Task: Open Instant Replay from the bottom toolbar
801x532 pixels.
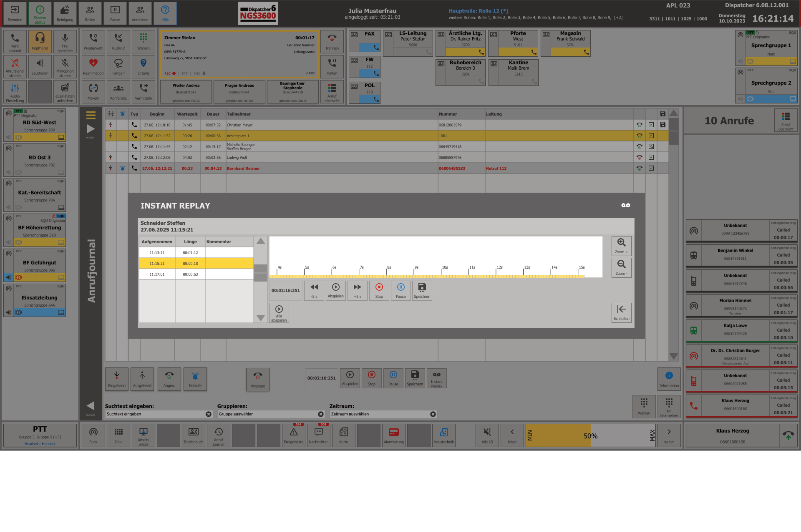Action: [437, 378]
